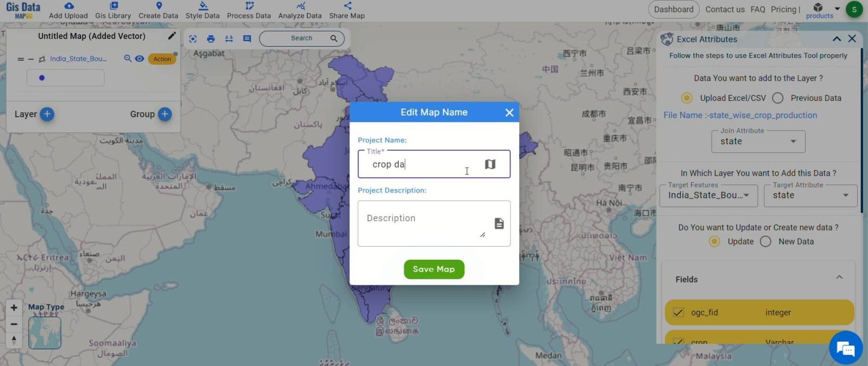868x366 pixels.
Task: Open the Contact us link
Action: tap(725, 9)
